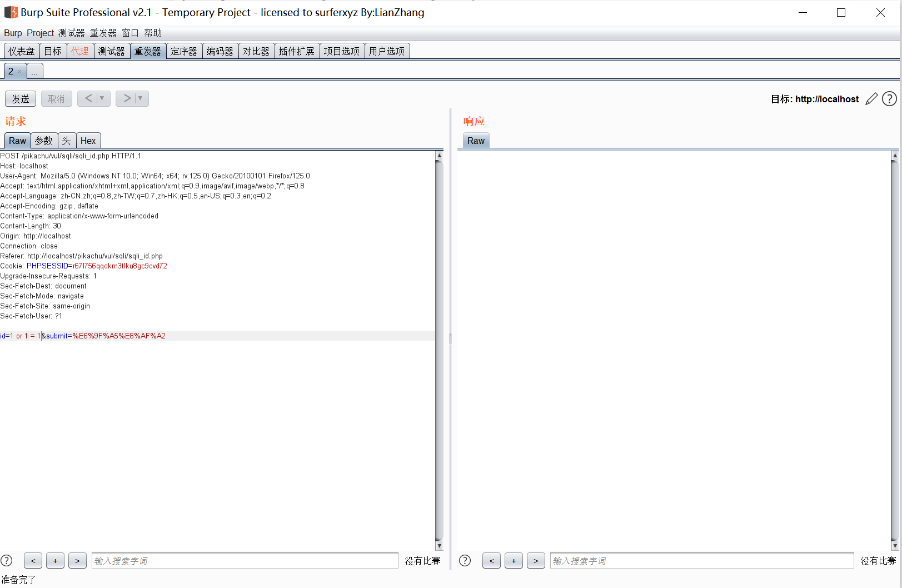Open the Repeater help question mark icon

pyautogui.click(x=889, y=99)
